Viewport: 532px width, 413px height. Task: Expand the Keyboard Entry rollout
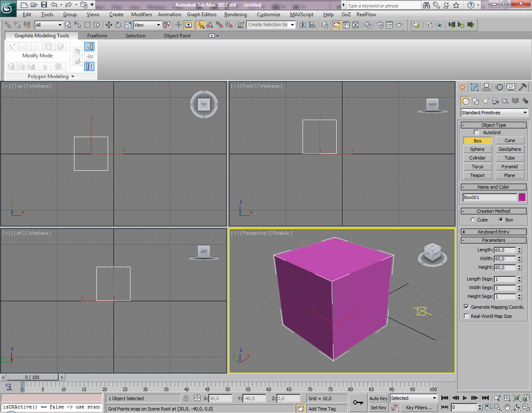pos(493,232)
